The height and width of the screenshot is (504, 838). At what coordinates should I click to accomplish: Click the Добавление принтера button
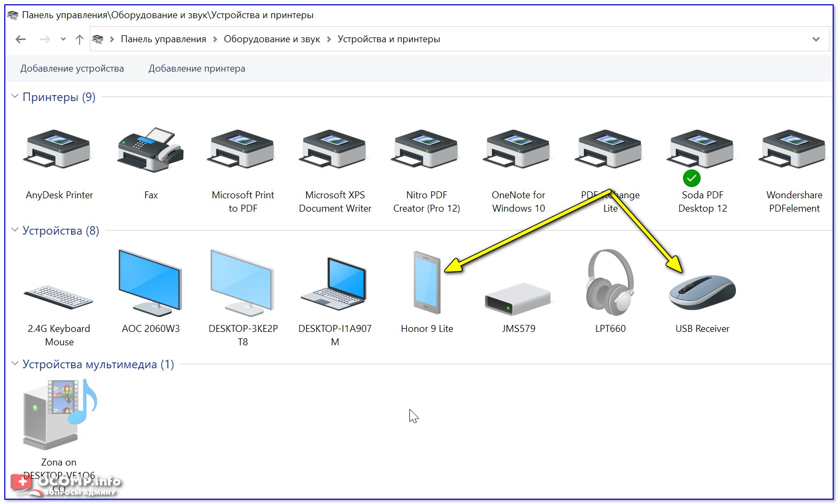197,68
